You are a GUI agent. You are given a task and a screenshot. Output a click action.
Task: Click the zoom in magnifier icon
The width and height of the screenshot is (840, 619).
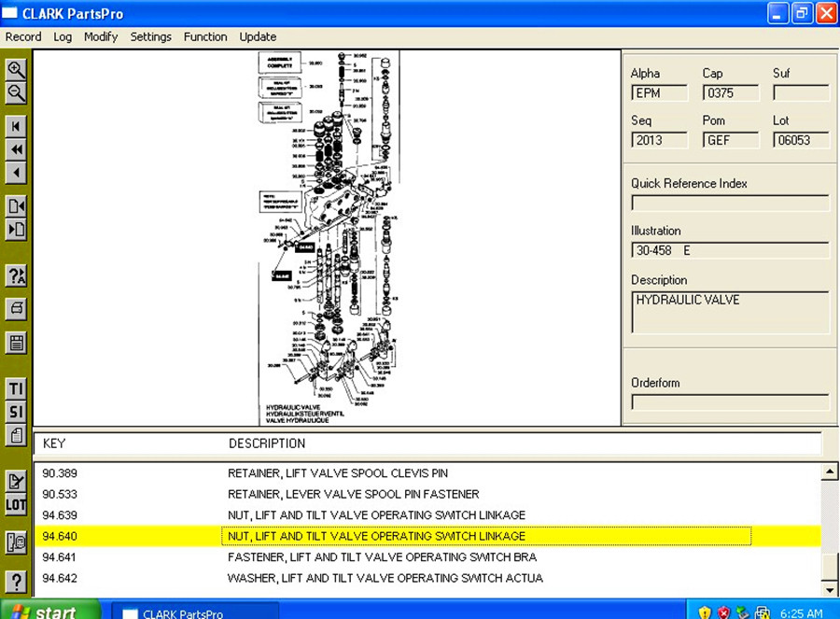point(16,70)
